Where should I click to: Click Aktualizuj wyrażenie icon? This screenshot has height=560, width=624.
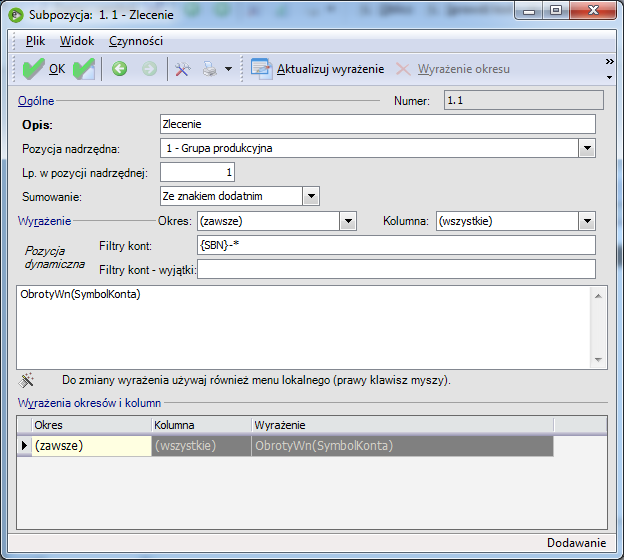[x=261, y=69]
